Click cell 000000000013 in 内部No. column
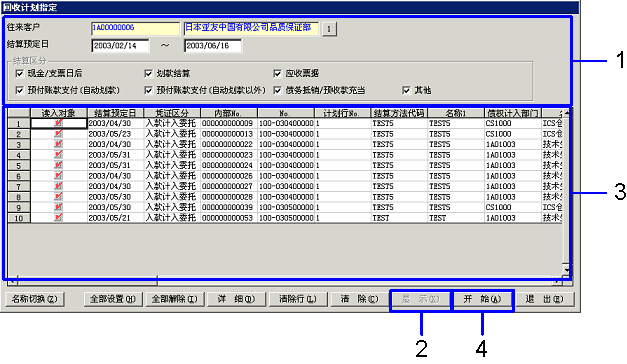The image size is (627, 364). point(229,134)
